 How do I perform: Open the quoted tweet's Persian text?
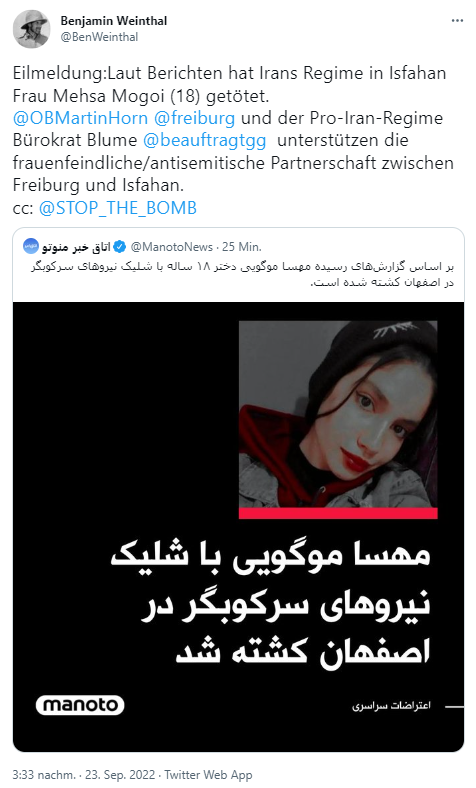242,274
